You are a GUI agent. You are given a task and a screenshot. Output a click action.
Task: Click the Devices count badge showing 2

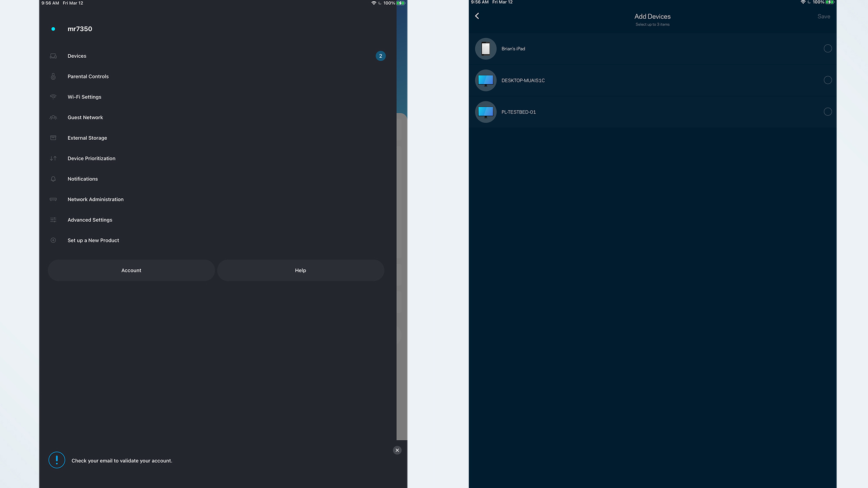tap(381, 56)
